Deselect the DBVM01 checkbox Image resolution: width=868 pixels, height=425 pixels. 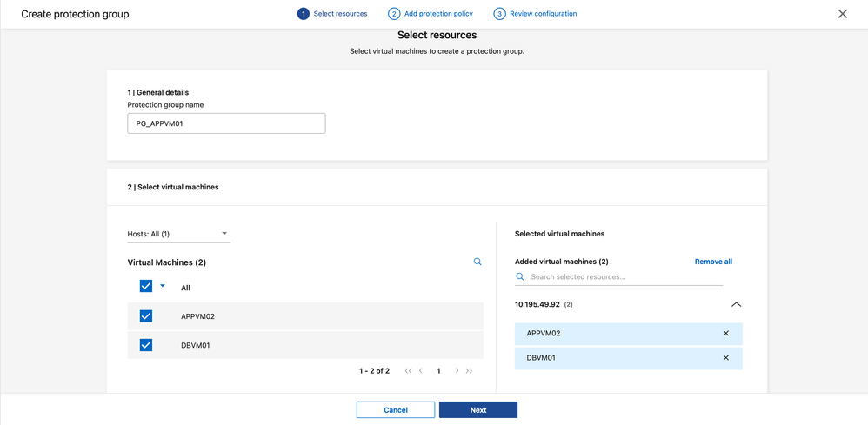pos(146,345)
